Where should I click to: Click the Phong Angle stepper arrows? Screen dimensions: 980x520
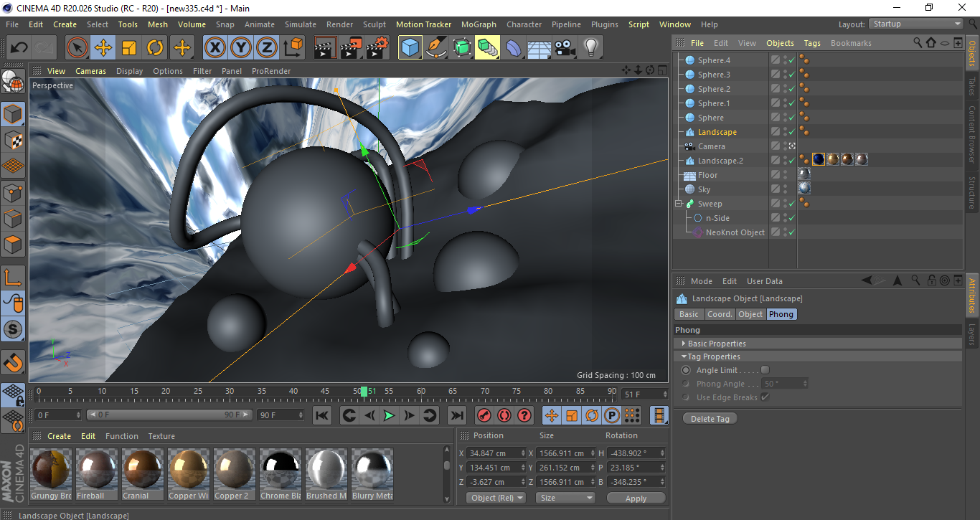(805, 384)
